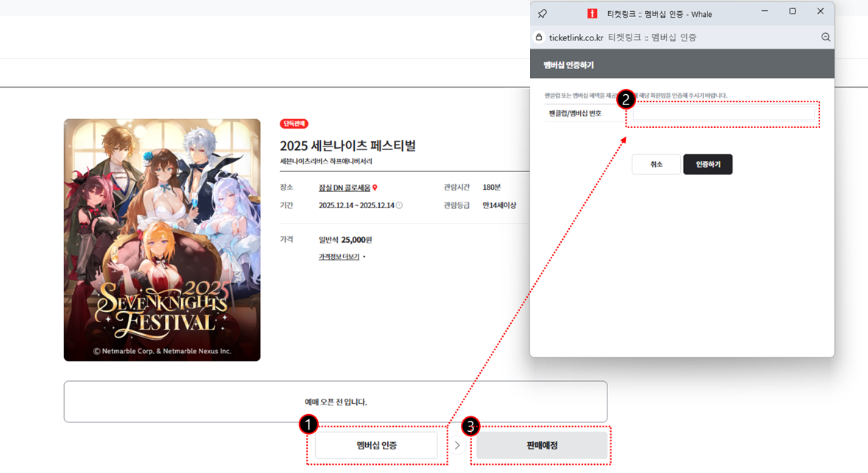Screen dimensions: 868x473
Task: Click the 멤버십 인증하기 popup header
Action: pyautogui.click(x=568, y=65)
